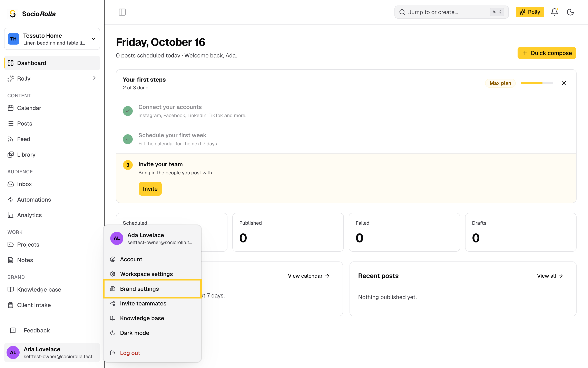Expand the Rolly sidebar chevron
The image size is (588, 368).
94,78
